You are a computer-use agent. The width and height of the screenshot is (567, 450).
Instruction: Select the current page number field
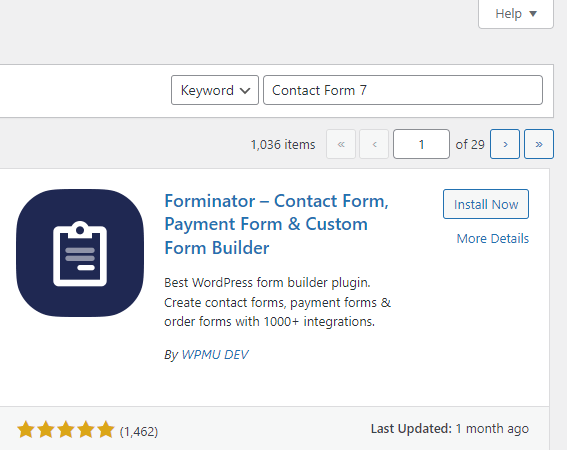point(421,144)
